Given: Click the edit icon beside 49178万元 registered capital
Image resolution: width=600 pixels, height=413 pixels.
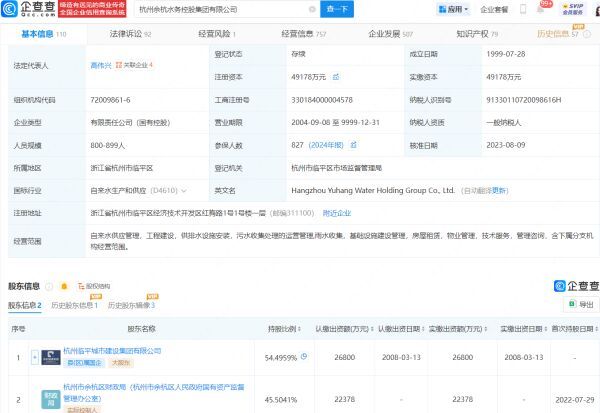Looking at the screenshot, I should click(x=336, y=77).
